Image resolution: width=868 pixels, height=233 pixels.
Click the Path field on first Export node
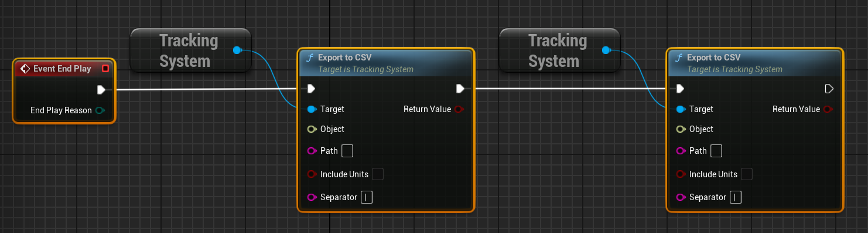pos(347,151)
